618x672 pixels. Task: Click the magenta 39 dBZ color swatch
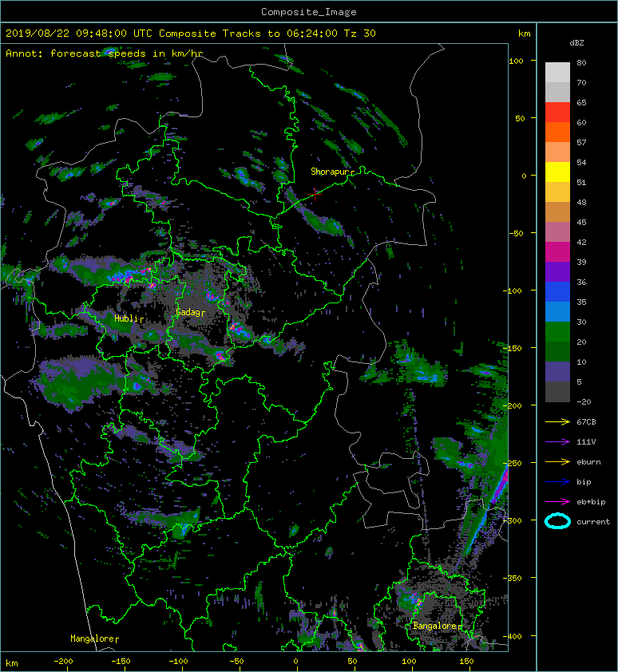(x=557, y=251)
